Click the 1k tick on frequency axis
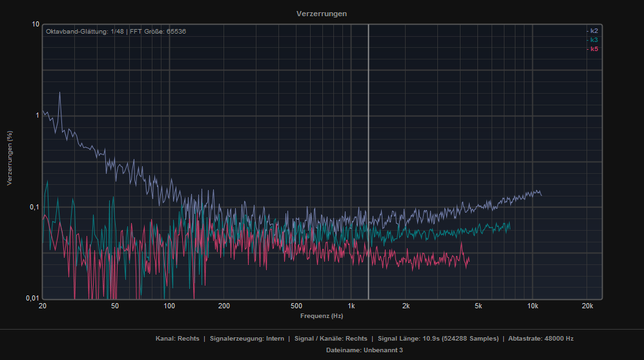This screenshot has width=644, height=360. point(351,306)
